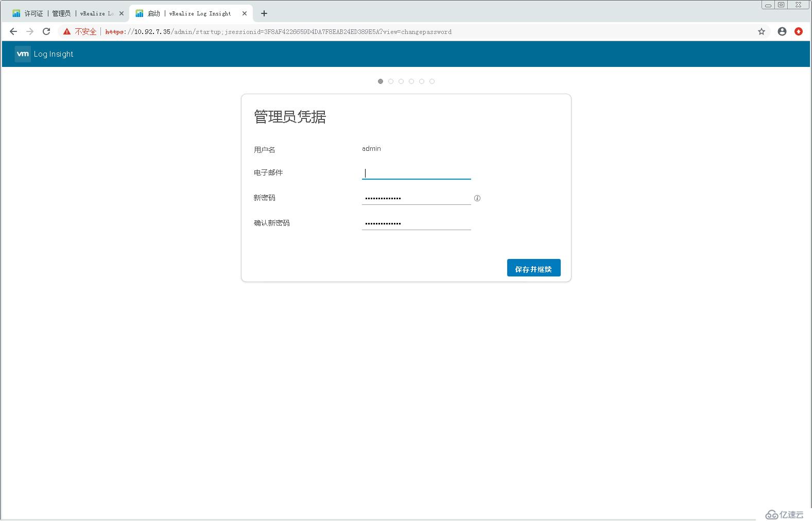Click the URL address bar text
Image resolution: width=812 pixels, height=521 pixels.
pos(278,32)
